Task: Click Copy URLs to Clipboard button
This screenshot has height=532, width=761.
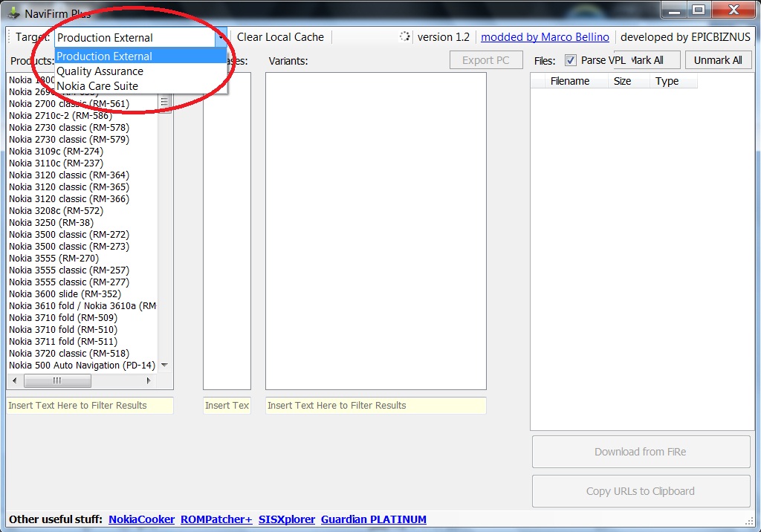Action: [641, 491]
